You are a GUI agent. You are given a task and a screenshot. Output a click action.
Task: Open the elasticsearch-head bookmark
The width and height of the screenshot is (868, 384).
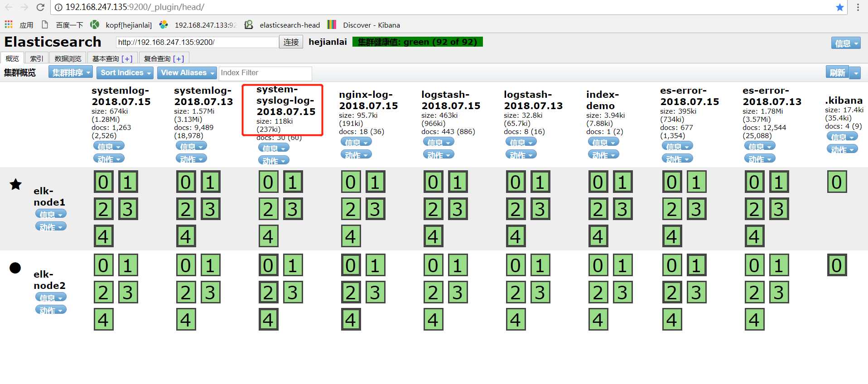point(282,25)
